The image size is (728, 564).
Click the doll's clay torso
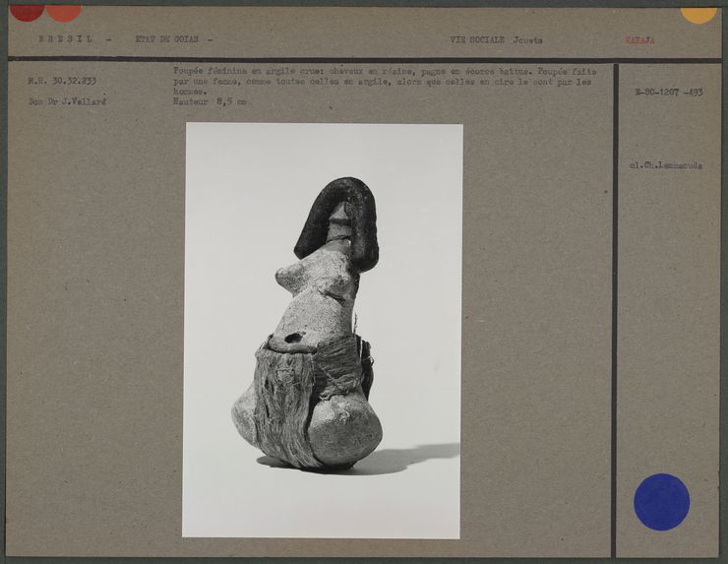pyautogui.click(x=317, y=295)
